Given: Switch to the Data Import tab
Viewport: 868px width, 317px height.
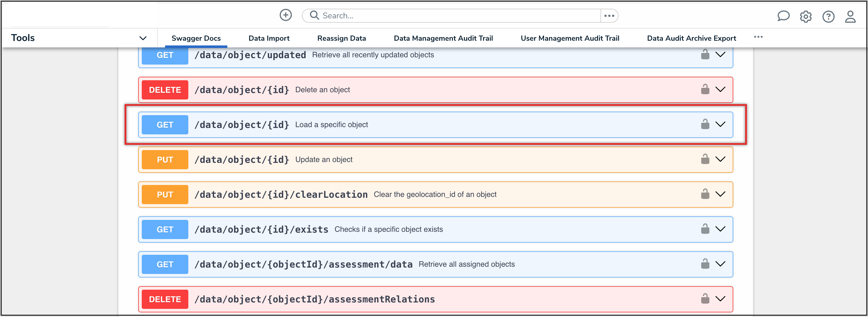Looking at the screenshot, I should [269, 38].
